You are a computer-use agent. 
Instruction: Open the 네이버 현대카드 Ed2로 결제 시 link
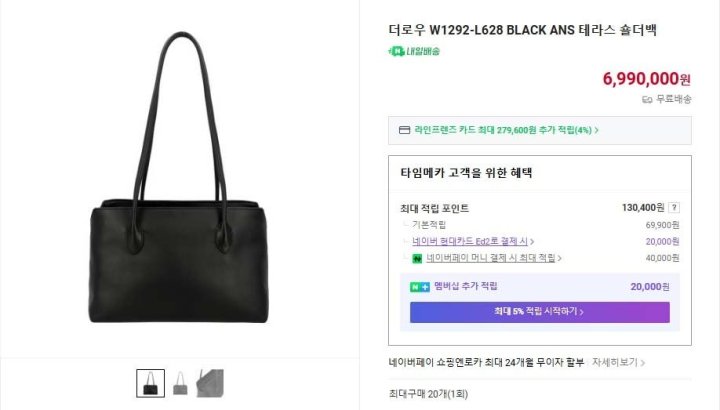470,241
